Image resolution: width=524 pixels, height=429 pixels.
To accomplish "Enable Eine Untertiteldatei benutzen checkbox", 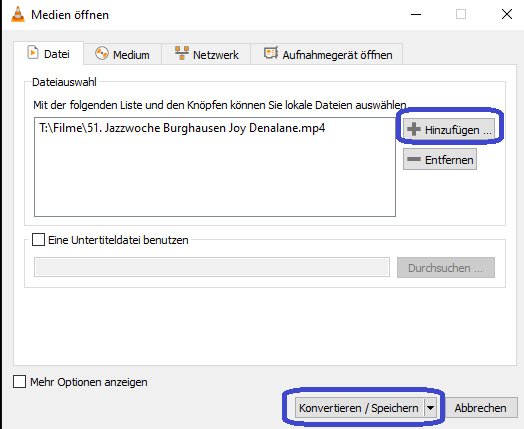I will (38, 240).
